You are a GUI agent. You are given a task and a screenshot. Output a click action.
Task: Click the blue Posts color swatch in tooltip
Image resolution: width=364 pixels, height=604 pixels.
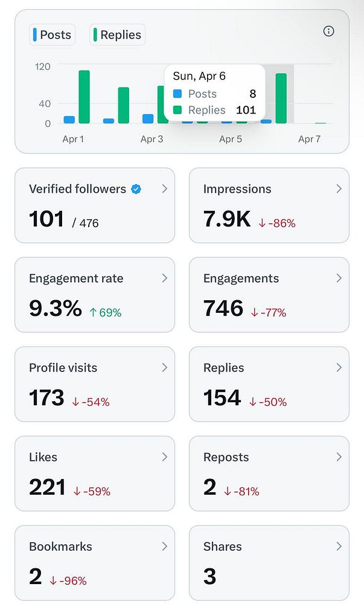tap(177, 94)
